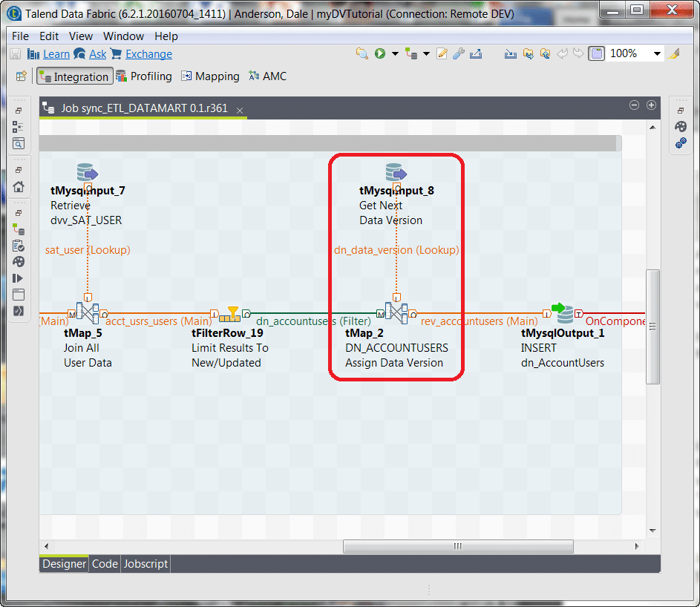Image resolution: width=700 pixels, height=607 pixels.
Task: Toggle the Integration perspective button
Action: (x=74, y=76)
